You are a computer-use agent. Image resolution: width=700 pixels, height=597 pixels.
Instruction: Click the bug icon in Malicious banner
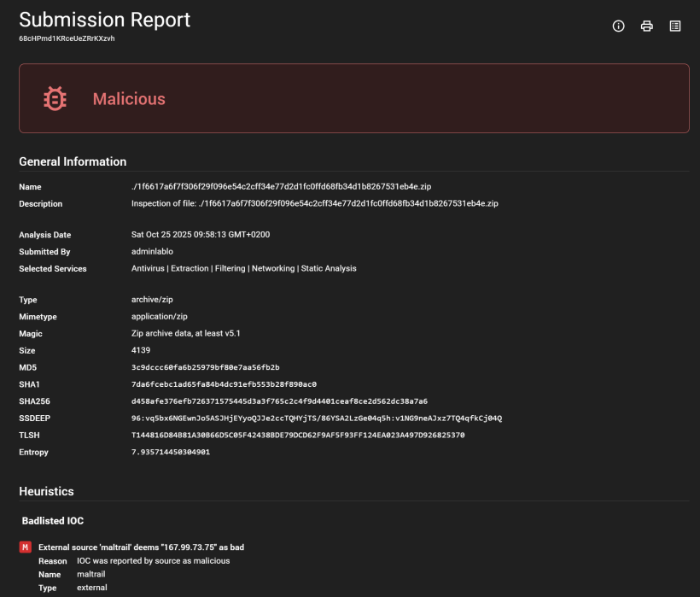point(55,99)
